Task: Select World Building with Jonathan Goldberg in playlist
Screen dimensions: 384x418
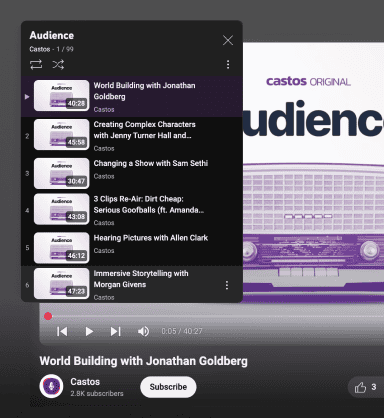Action: 132,96
